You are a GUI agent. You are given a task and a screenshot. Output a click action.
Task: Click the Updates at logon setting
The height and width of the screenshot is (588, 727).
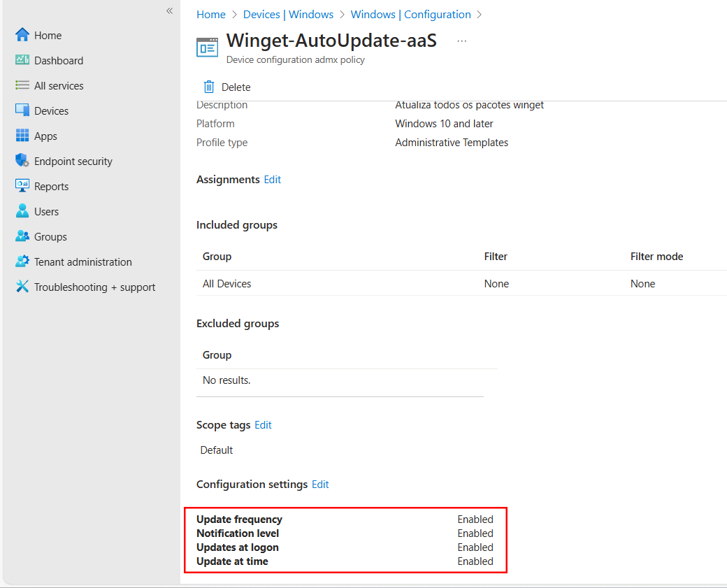(x=238, y=547)
